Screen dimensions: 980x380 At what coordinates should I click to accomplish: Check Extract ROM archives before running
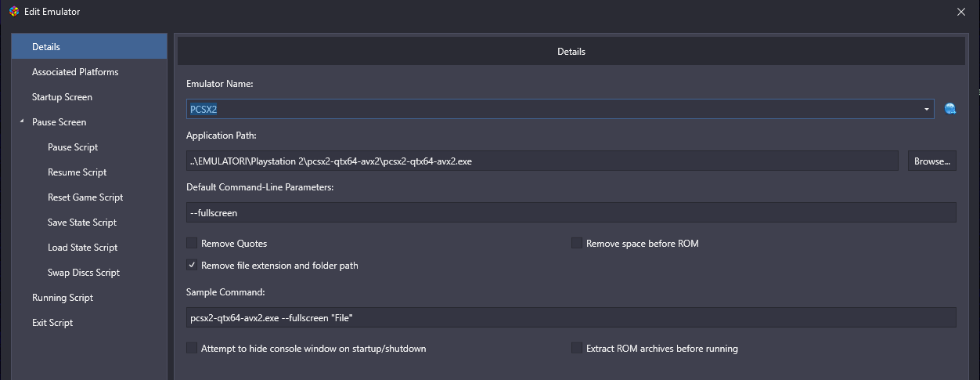[x=577, y=349]
